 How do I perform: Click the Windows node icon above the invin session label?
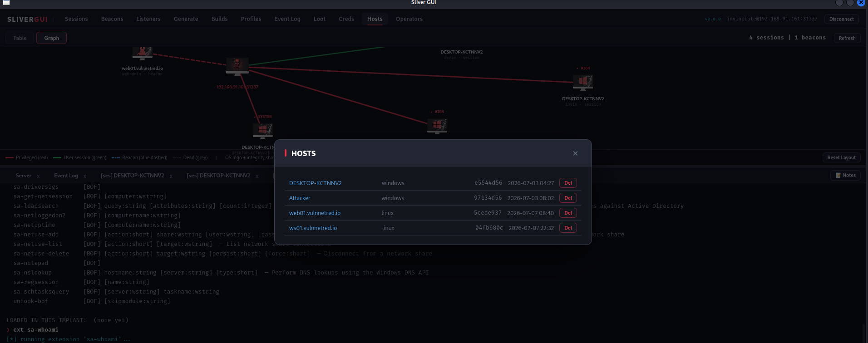click(x=583, y=83)
